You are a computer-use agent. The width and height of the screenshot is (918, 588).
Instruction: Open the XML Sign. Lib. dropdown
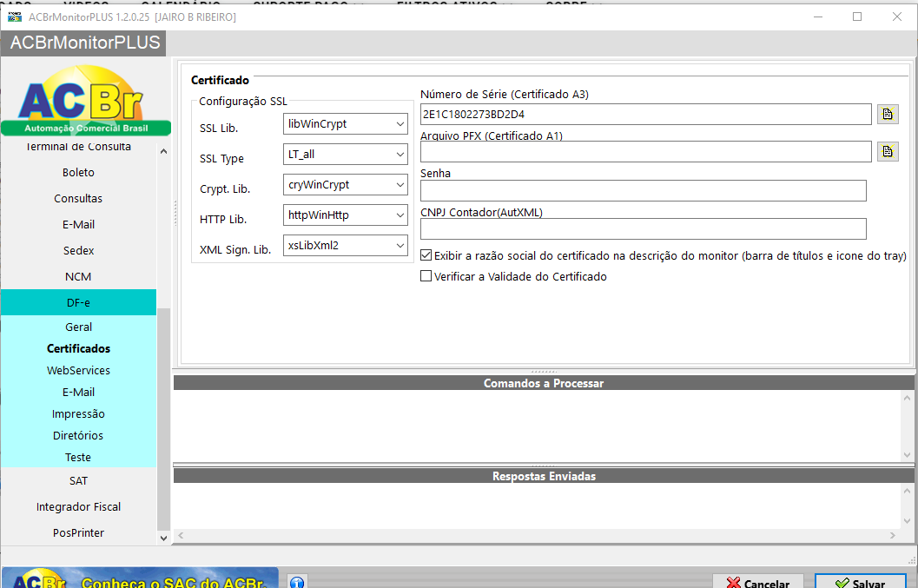(x=346, y=246)
